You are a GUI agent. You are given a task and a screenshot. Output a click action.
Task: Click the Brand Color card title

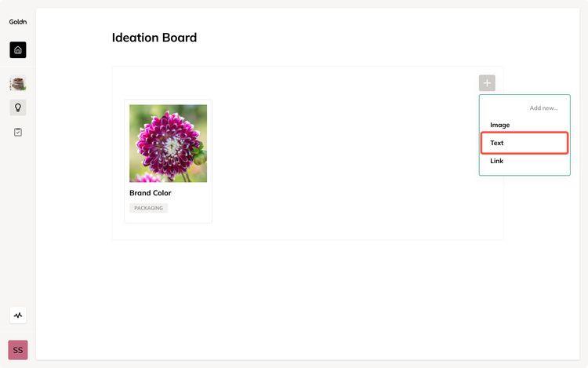point(150,193)
